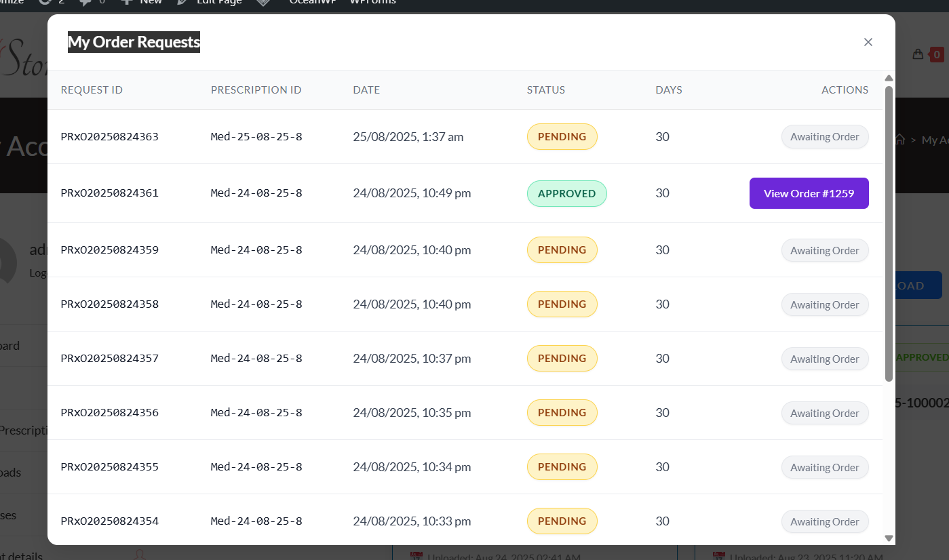Click the modal's vertical scrollbar thumb
This screenshot has height=560, width=949.
tap(889, 231)
